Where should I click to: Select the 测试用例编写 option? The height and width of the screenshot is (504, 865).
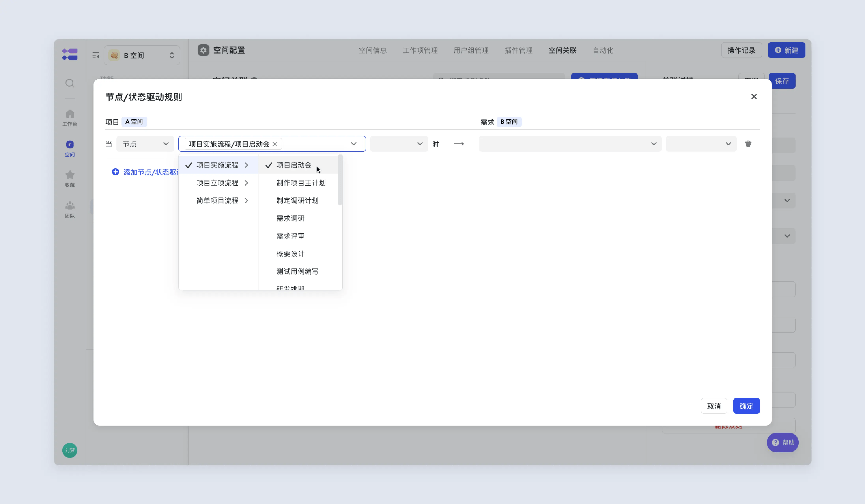(x=298, y=272)
